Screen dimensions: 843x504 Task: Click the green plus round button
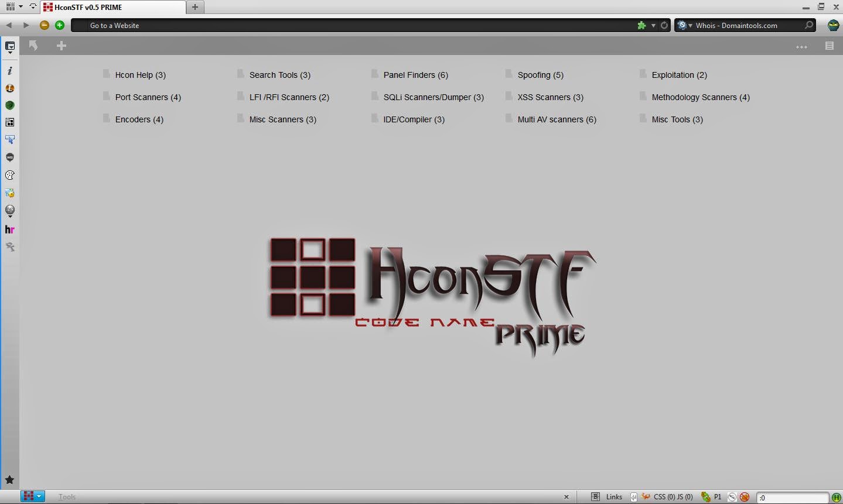tap(59, 25)
